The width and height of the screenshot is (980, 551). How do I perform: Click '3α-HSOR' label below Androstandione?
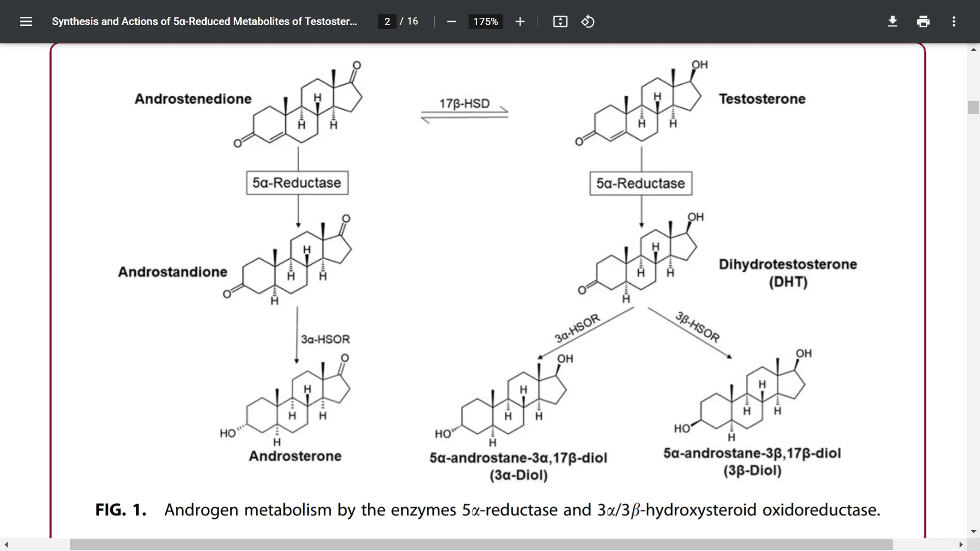[325, 339]
